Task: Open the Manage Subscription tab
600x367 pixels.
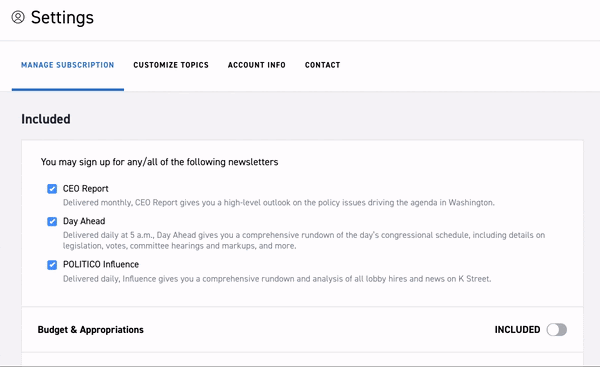Action: [68, 65]
